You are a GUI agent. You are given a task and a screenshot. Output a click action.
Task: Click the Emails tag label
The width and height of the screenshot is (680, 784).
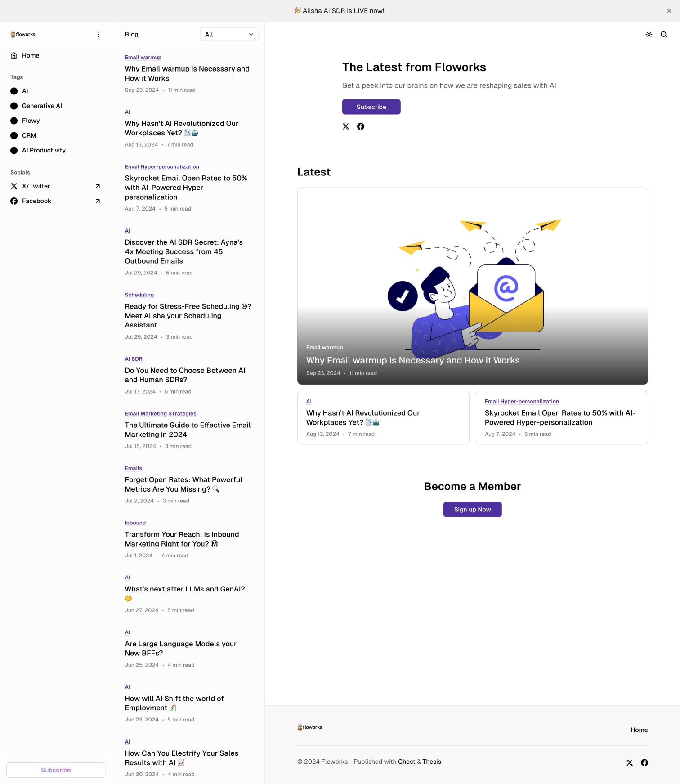pos(134,468)
